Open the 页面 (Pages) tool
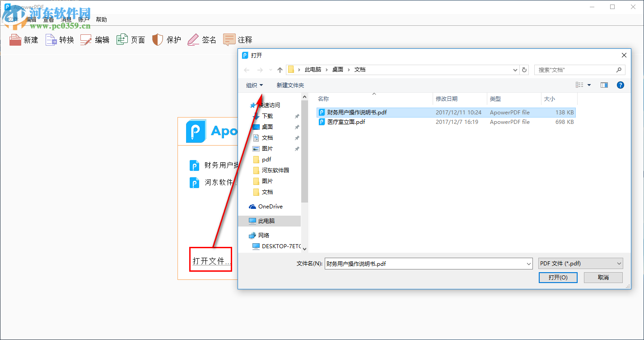Image resolution: width=644 pixels, height=340 pixels. (x=130, y=39)
